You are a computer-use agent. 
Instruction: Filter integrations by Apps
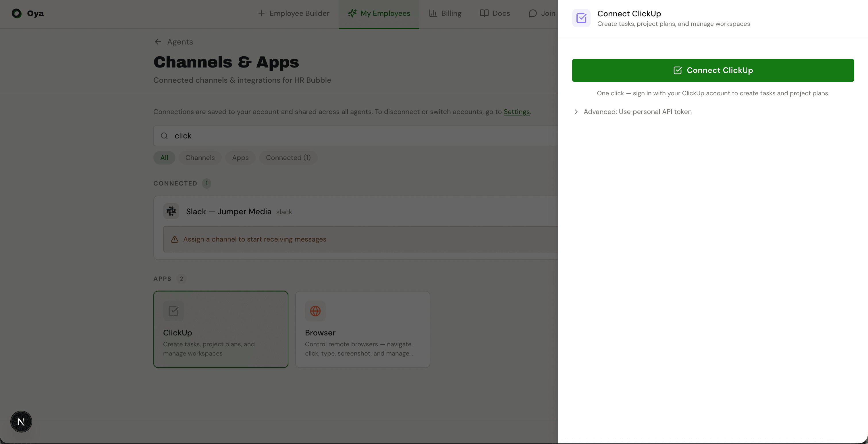click(x=240, y=158)
